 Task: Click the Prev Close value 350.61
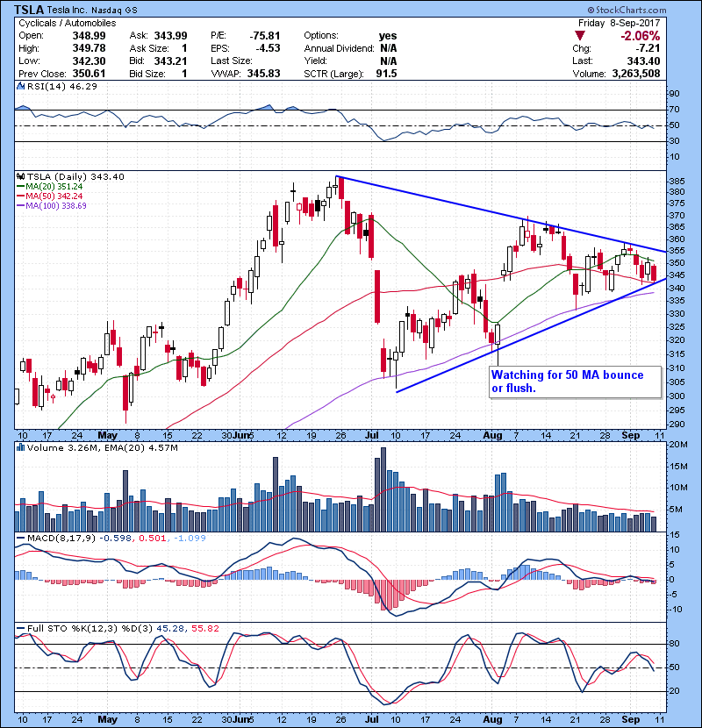pyautogui.click(x=89, y=74)
